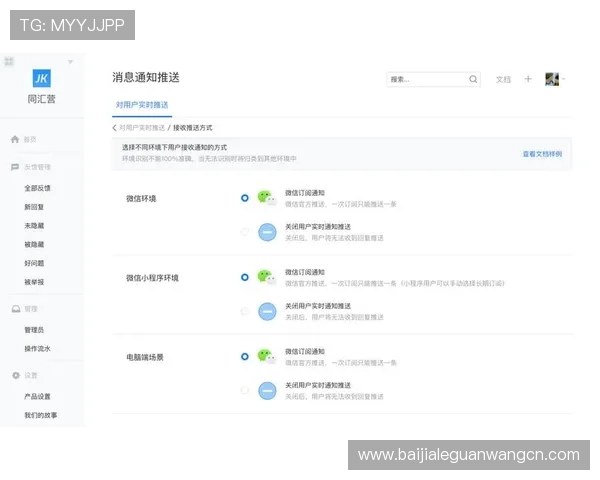The height and width of the screenshot is (480, 600).
Task: Switch to the 对用户实时推送 tab
Action: [x=142, y=105]
